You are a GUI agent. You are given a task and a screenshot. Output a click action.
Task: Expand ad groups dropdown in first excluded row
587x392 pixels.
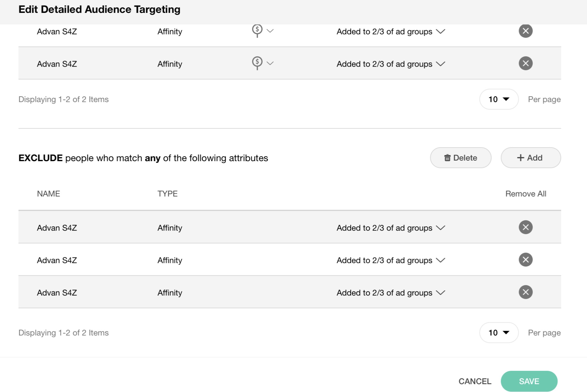pyautogui.click(x=441, y=228)
